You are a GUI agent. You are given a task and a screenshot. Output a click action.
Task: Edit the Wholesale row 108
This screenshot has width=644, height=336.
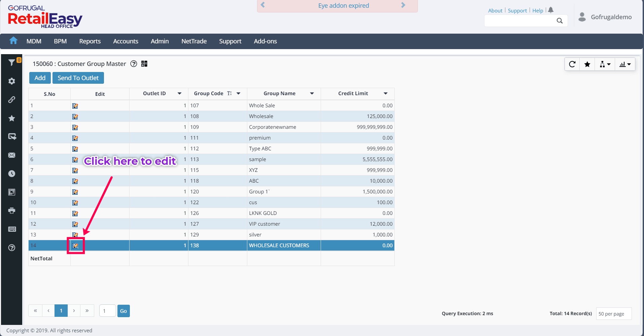pyautogui.click(x=75, y=116)
